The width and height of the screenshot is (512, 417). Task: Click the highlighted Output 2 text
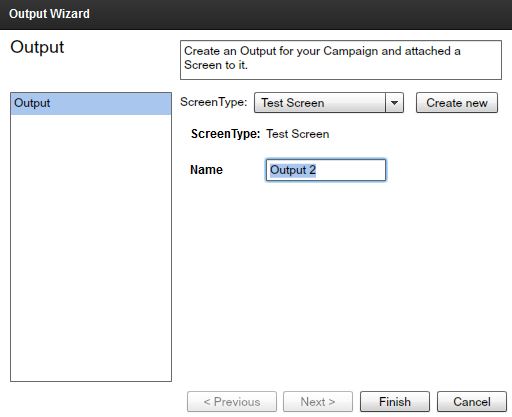pos(293,170)
